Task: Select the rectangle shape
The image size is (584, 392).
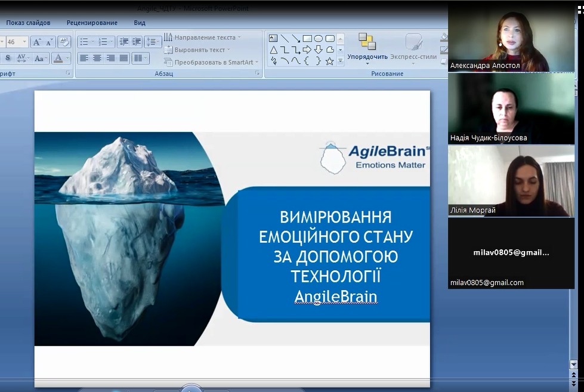Action: (307, 38)
